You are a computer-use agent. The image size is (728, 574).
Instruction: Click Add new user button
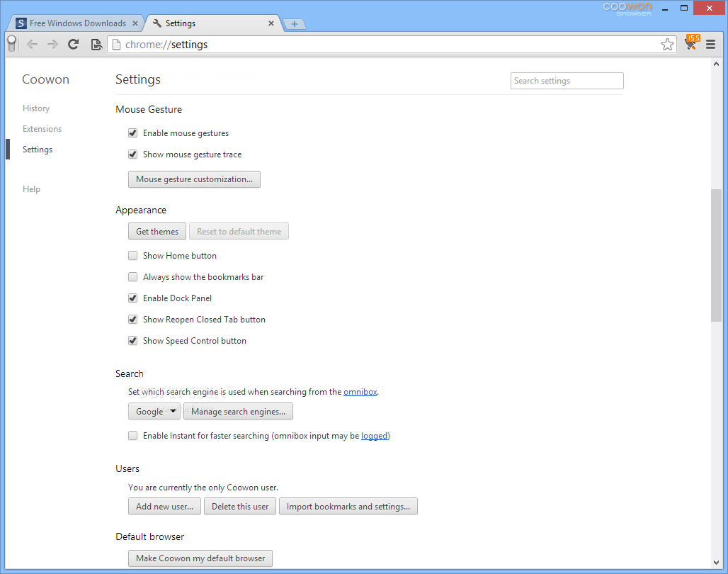(x=164, y=506)
